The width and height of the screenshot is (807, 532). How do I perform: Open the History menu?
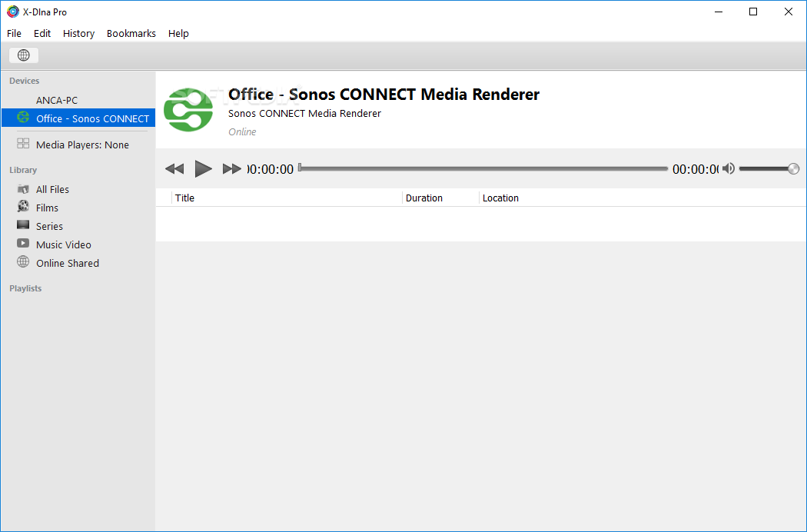tap(78, 34)
